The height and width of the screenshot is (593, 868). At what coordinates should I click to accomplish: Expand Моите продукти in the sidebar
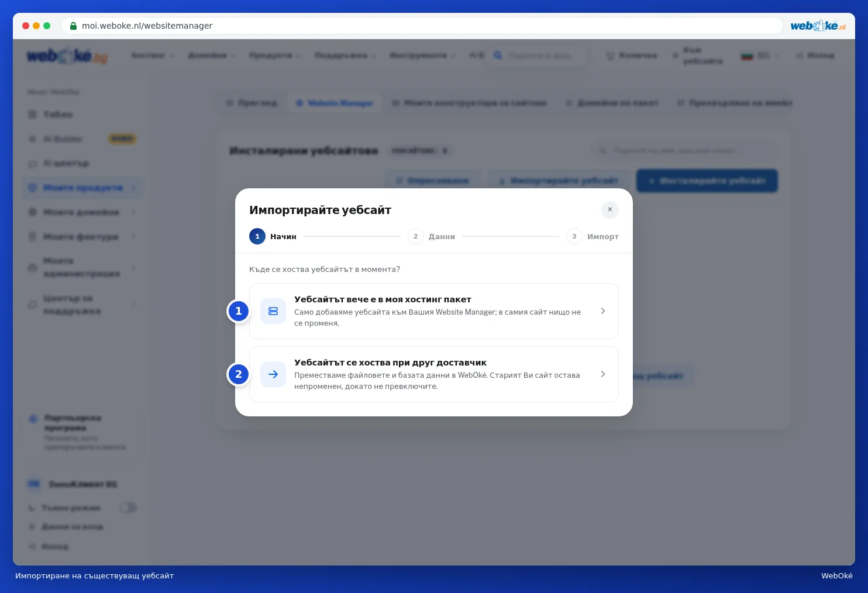[82, 188]
